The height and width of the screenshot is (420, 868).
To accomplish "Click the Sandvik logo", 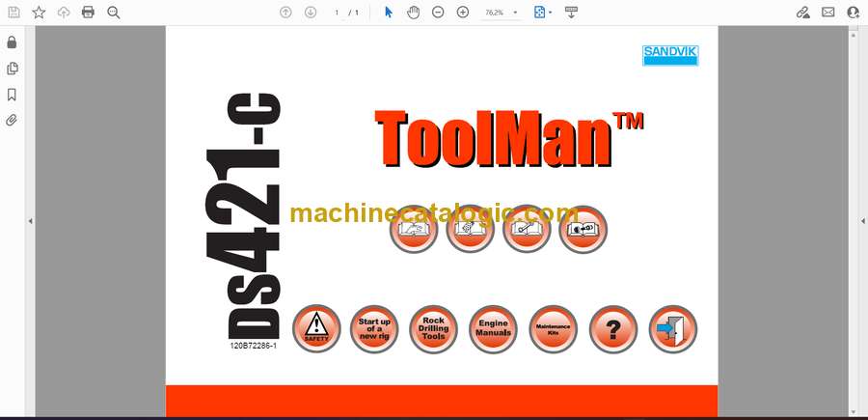I will pyautogui.click(x=670, y=55).
